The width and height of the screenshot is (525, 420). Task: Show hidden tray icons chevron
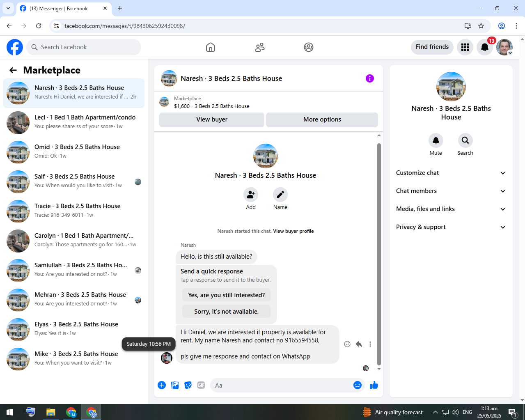(x=436, y=412)
